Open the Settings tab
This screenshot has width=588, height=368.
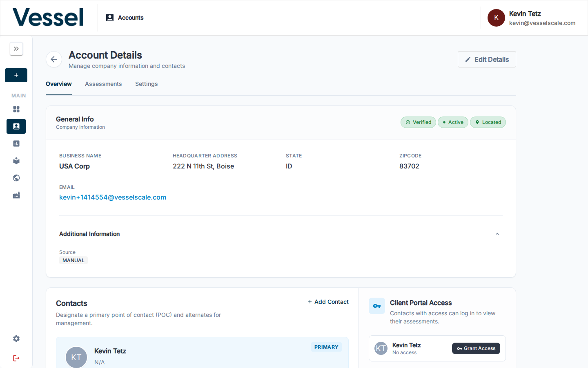(x=146, y=84)
